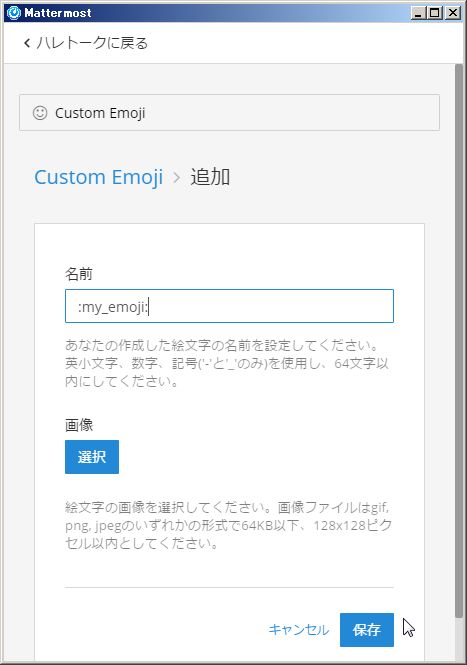Viewport: 467px width, 665px height.
Task: Click the smiley face icon in Custom Emoji header
Action: (40, 113)
